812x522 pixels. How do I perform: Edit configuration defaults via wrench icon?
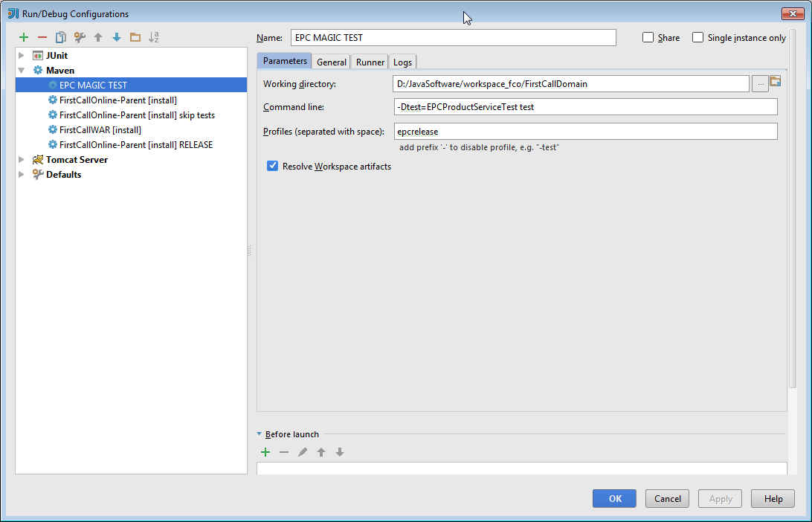(x=80, y=37)
